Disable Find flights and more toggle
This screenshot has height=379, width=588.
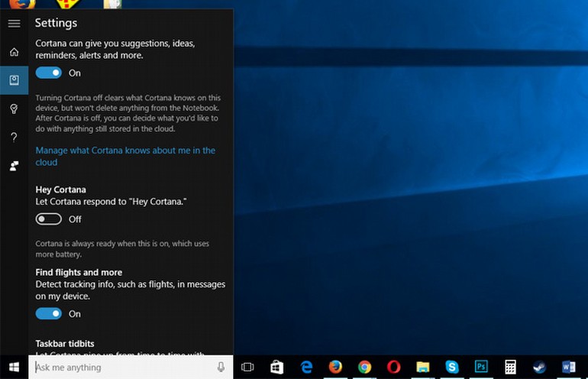coord(49,314)
